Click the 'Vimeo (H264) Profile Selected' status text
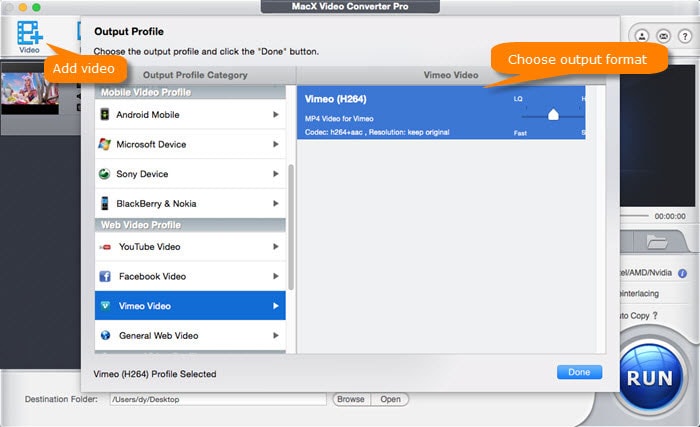The image size is (700, 427). tap(155, 374)
